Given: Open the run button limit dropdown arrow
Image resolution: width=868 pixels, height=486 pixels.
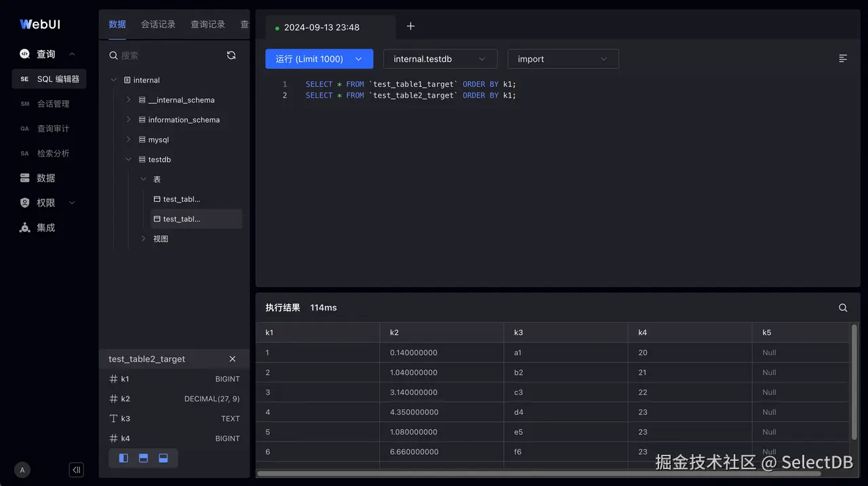Looking at the screenshot, I should click(x=359, y=59).
